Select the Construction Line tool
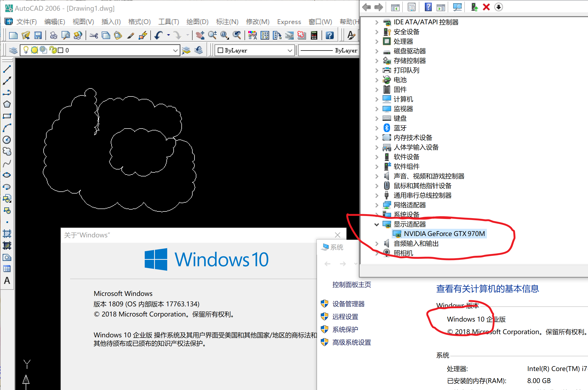Image resolution: width=588 pixels, height=390 pixels. [7, 81]
